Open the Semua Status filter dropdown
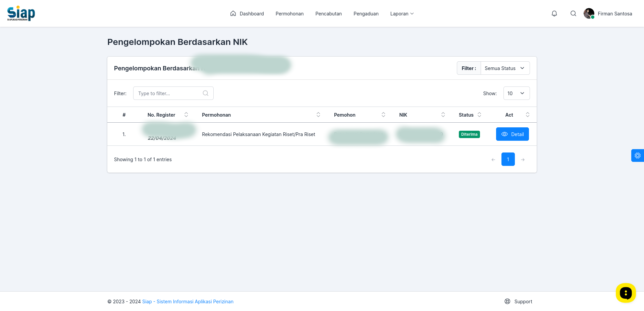 [x=505, y=68]
